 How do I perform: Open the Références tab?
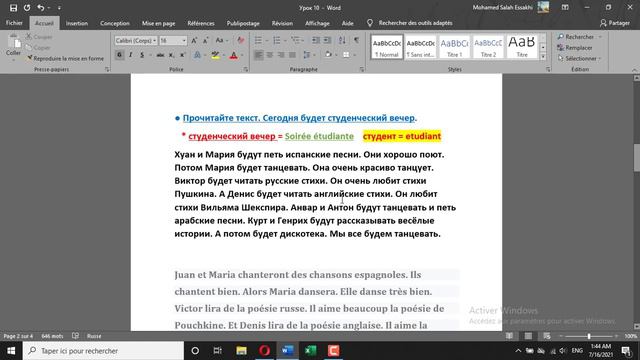click(201, 23)
